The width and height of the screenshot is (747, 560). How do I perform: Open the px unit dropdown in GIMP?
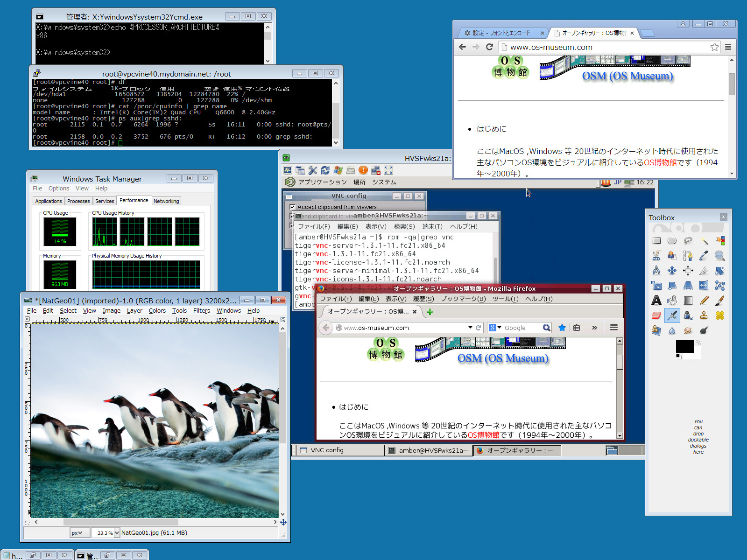[80, 533]
